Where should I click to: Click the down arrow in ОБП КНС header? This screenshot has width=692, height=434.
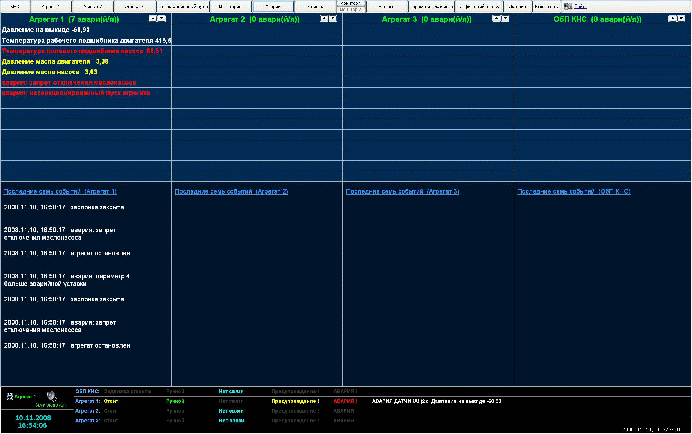[x=681, y=19]
